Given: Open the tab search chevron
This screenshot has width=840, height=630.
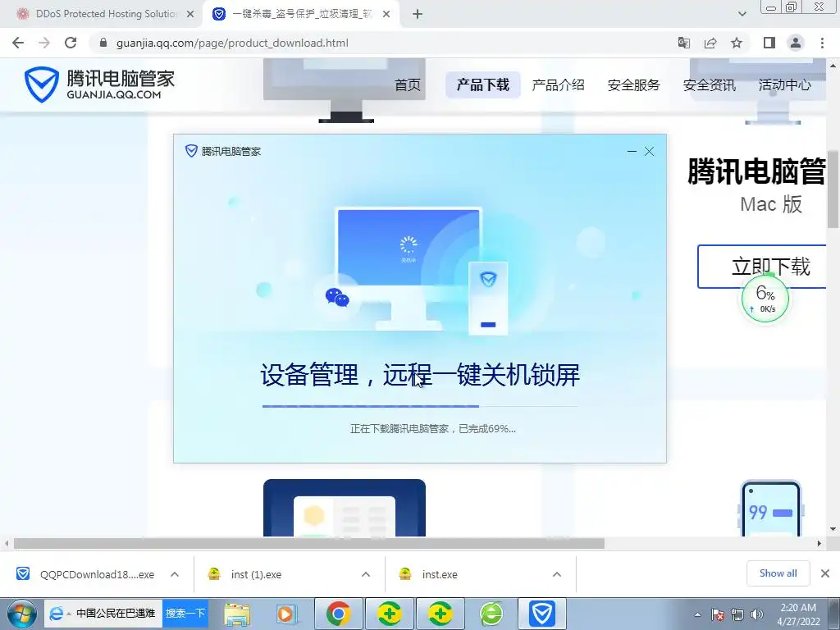Looking at the screenshot, I should (x=742, y=14).
